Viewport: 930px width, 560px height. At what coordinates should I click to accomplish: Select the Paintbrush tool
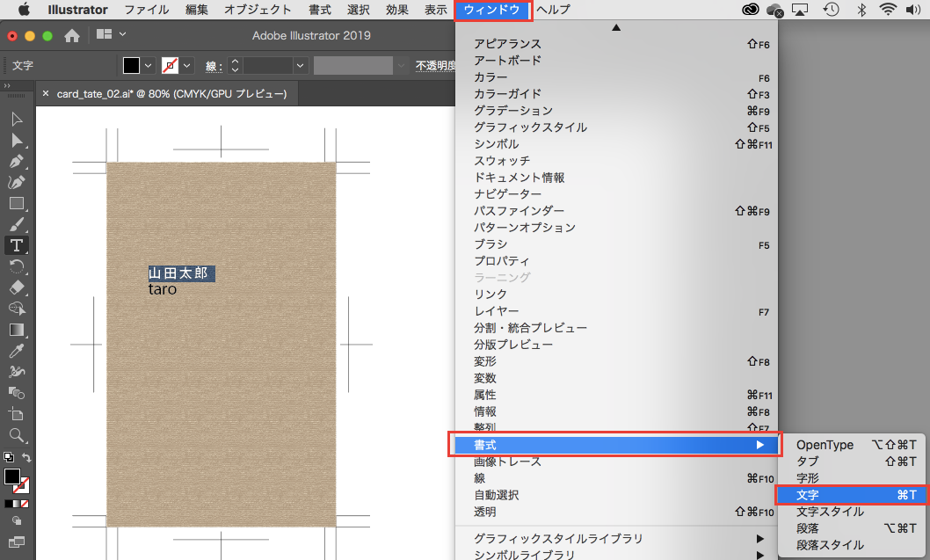pyautogui.click(x=17, y=224)
